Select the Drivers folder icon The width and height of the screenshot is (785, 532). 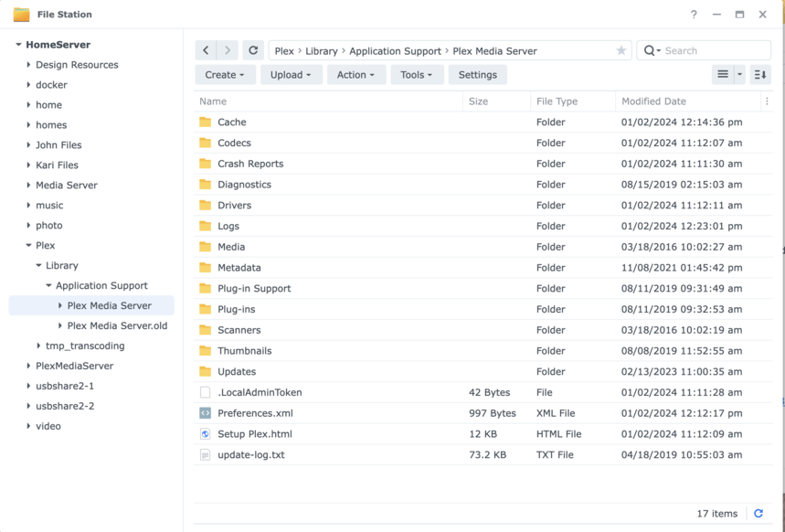(x=206, y=205)
